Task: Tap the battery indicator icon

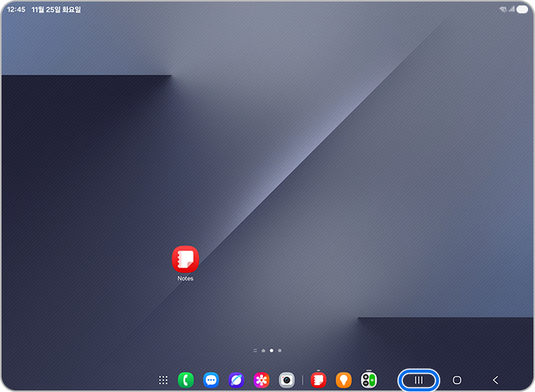Action: (521, 9)
